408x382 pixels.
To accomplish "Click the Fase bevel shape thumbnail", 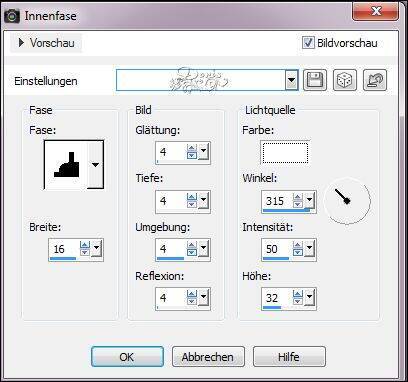I will 66,164.
